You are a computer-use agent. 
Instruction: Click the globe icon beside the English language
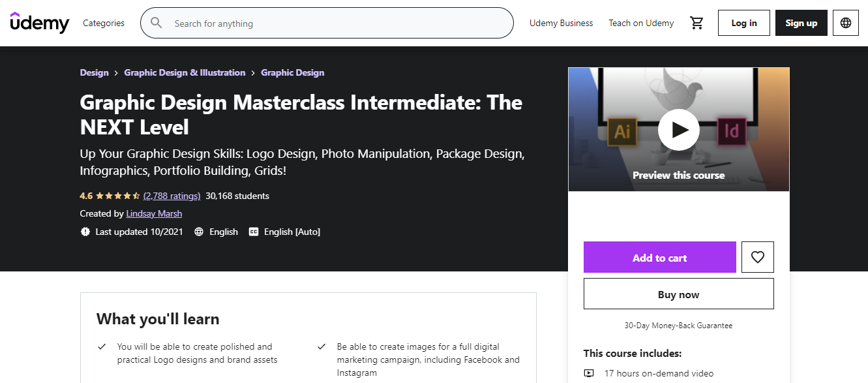tap(198, 232)
